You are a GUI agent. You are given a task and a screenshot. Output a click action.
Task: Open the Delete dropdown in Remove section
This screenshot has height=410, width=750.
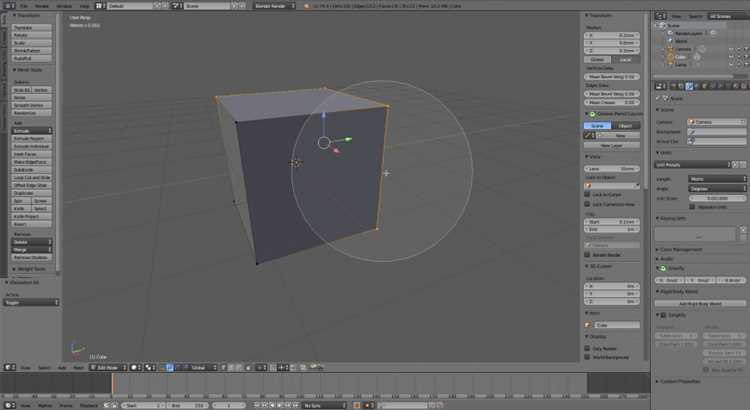pyautogui.click(x=32, y=242)
